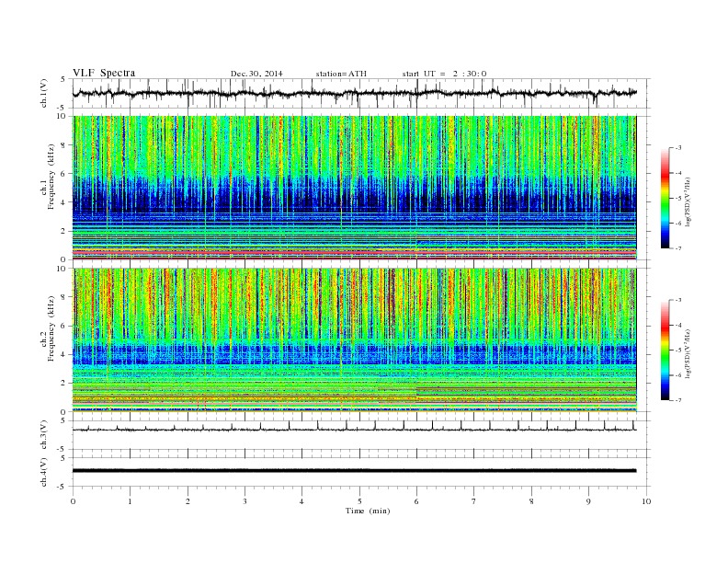
Task: Click the ch.1 frequency axis "8" tick label
Action: 63,145
